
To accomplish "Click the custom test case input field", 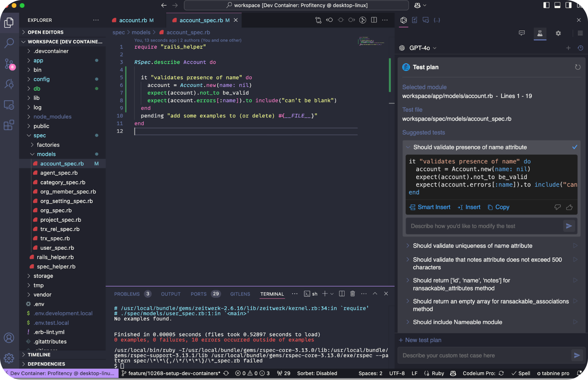I will pyautogui.click(x=484, y=355).
